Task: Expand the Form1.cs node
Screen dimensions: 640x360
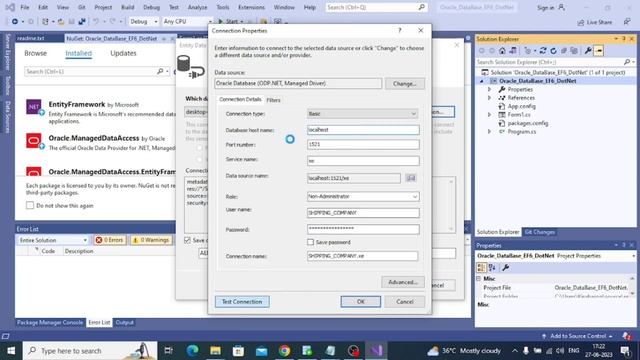Action: [x=489, y=115]
